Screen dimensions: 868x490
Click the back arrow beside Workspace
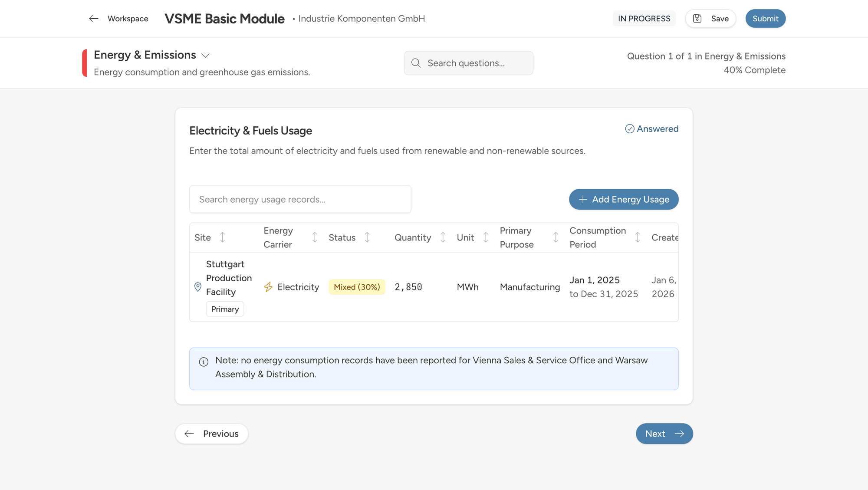pos(93,19)
